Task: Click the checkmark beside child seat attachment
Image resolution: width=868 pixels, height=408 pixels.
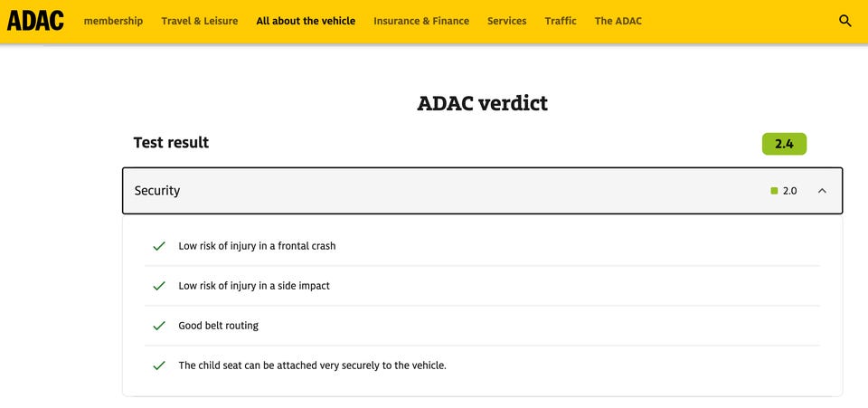Action: click(159, 365)
